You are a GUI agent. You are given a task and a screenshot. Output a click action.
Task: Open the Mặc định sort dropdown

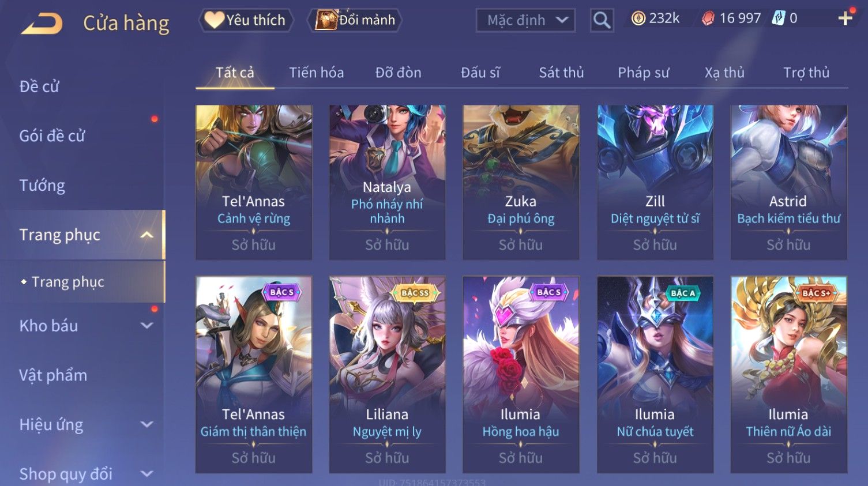point(525,21)
